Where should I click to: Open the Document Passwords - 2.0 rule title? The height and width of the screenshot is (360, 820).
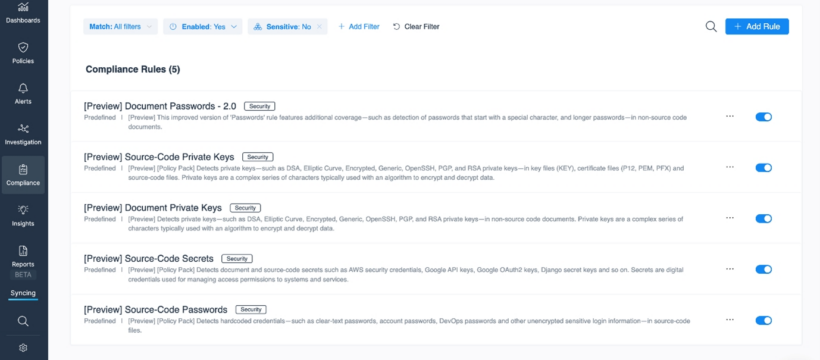coord(160,106)
